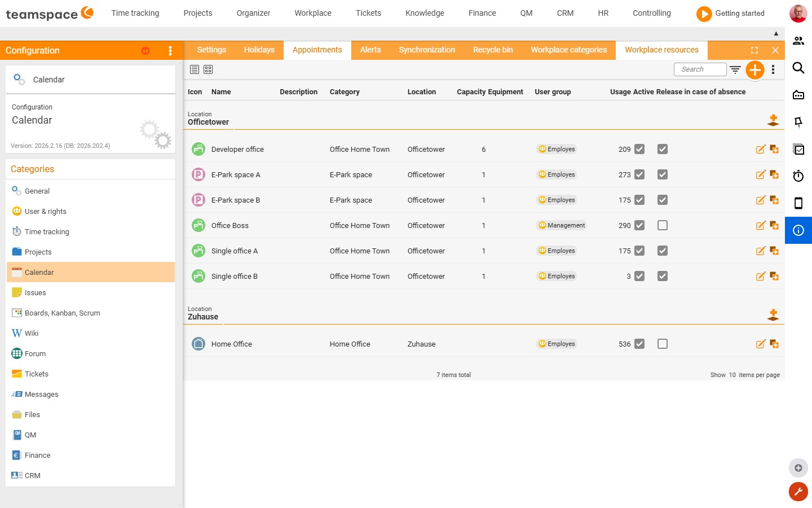Select User & rights category
This screenshot has height=508, width=812.
91,211
